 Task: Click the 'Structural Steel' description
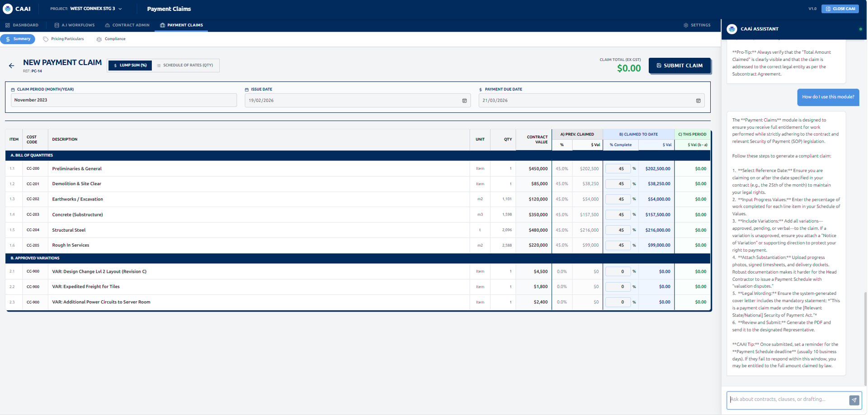[x=69, y=230]
